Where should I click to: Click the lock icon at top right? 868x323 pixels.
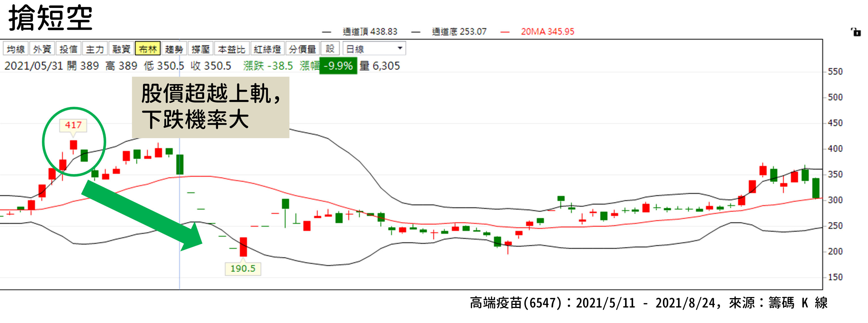856,32
